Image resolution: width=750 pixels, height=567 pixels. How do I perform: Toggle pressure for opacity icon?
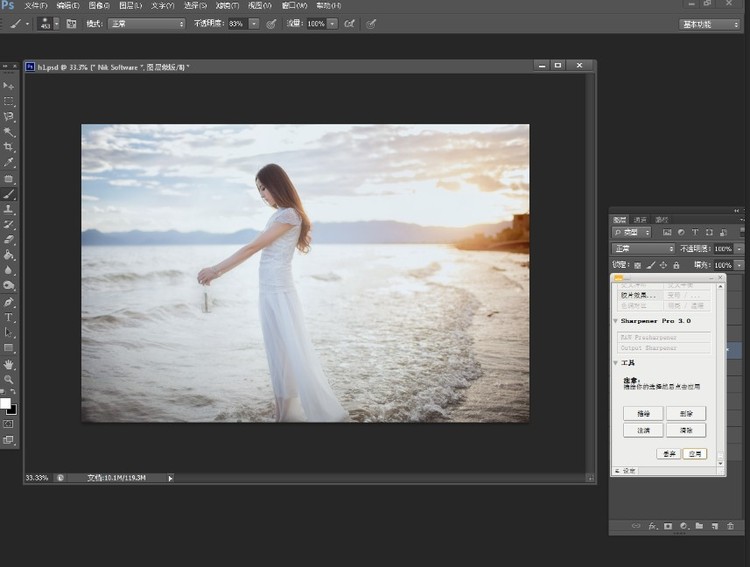click(271, 23)
